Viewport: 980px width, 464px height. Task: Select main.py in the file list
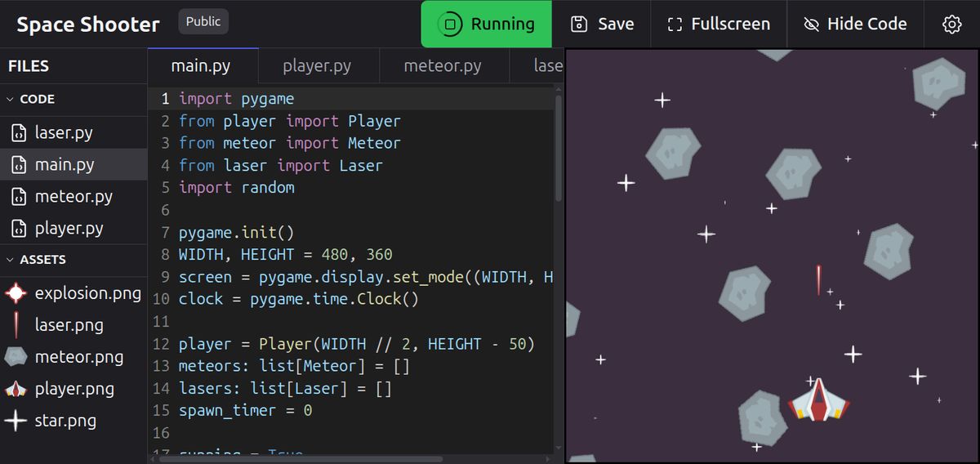pyautogui.click(x=73, y=164)
